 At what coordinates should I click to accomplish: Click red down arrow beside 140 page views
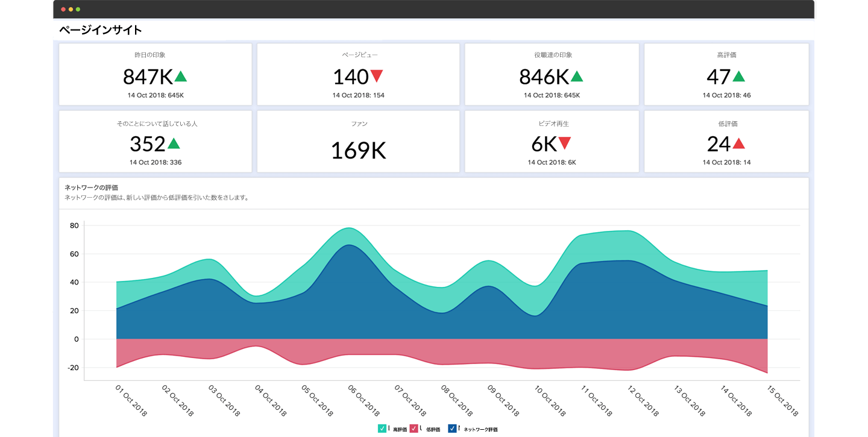[x=377, y=77]
